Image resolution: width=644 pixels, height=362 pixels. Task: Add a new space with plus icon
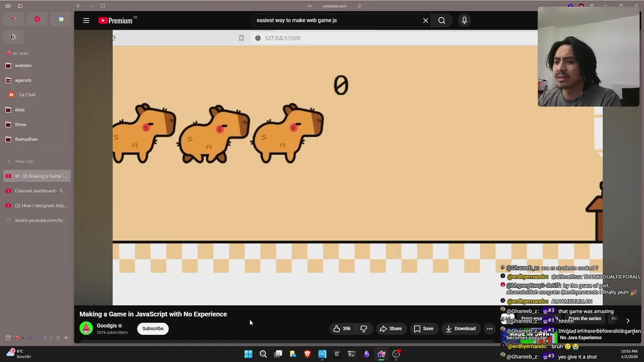[66, 338]
